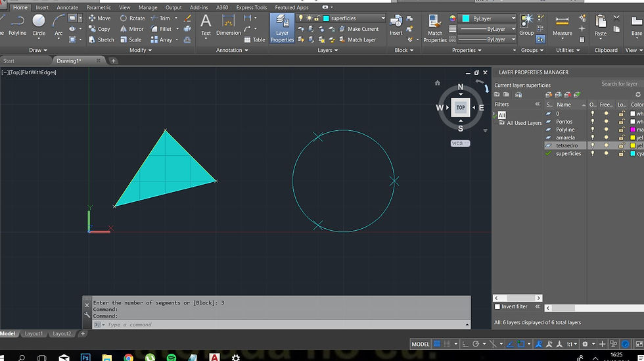Change color swatch of layer Polyline

pyautogui.click(x=633, y=130)
